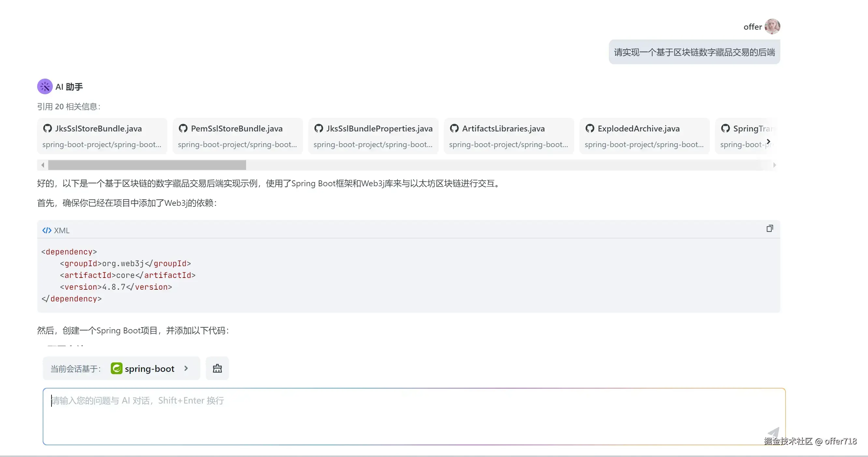Click GitHub icon on JksSslStoreBundle.java card

coord(47,129)
